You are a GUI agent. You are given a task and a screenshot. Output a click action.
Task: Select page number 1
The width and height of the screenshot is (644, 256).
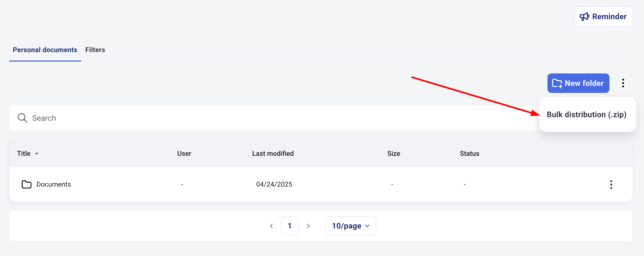click(290, 226)
